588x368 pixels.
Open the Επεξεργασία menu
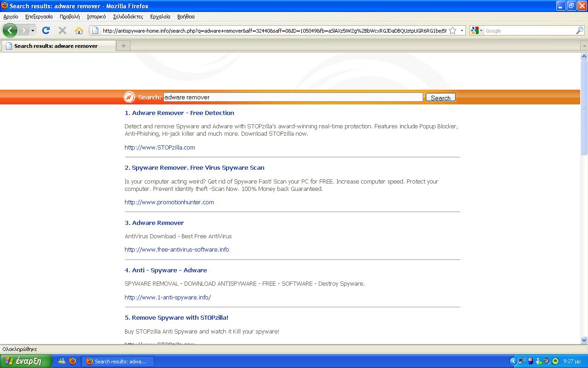pyautogui.click(x=39, y=17)
